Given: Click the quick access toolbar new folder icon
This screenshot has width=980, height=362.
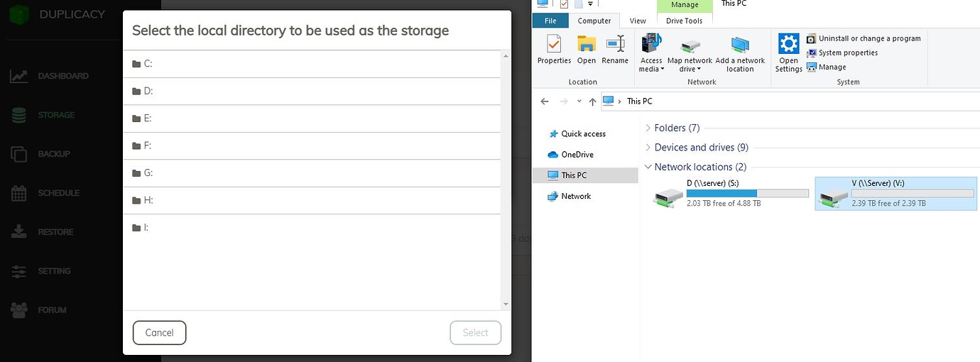Looking at the screenshot, I should point(579,4).
